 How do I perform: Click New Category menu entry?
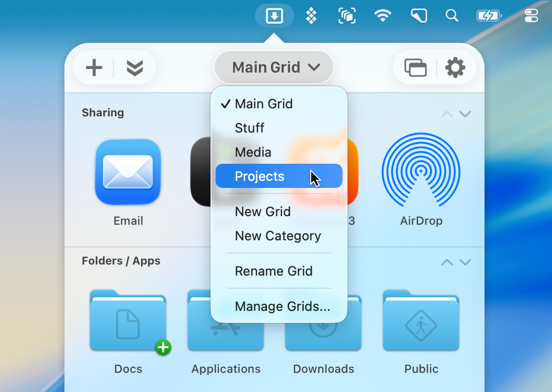point(278,236)
